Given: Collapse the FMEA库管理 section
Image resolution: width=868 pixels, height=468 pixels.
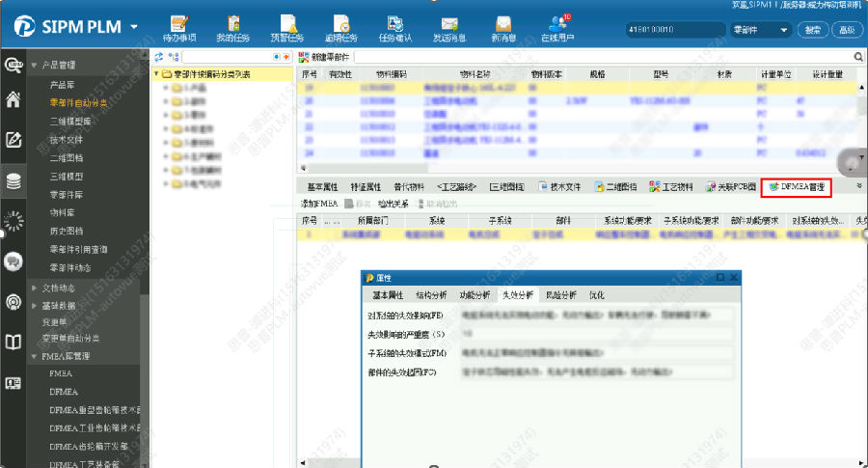Looking at the screenshot, I should (36, 356).
